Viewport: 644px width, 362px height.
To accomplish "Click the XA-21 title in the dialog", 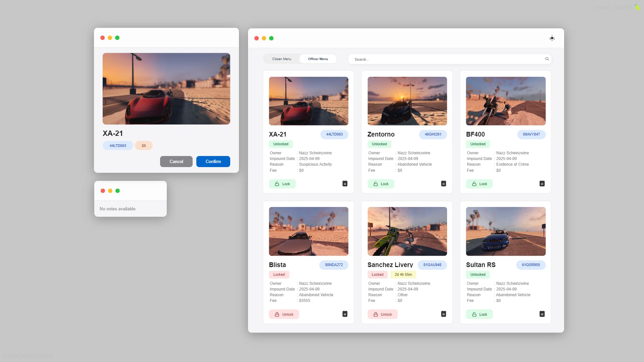I will coord(113,134).
